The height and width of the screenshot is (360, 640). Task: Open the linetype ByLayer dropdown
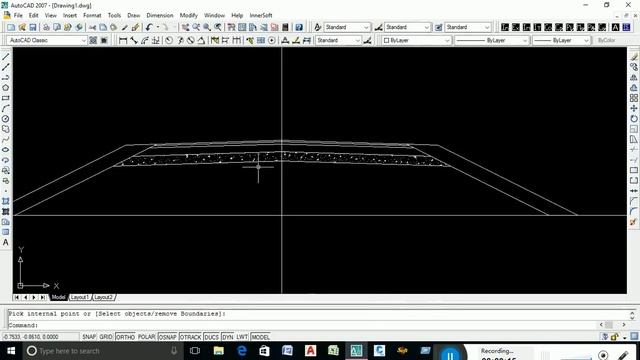point(492,40)
